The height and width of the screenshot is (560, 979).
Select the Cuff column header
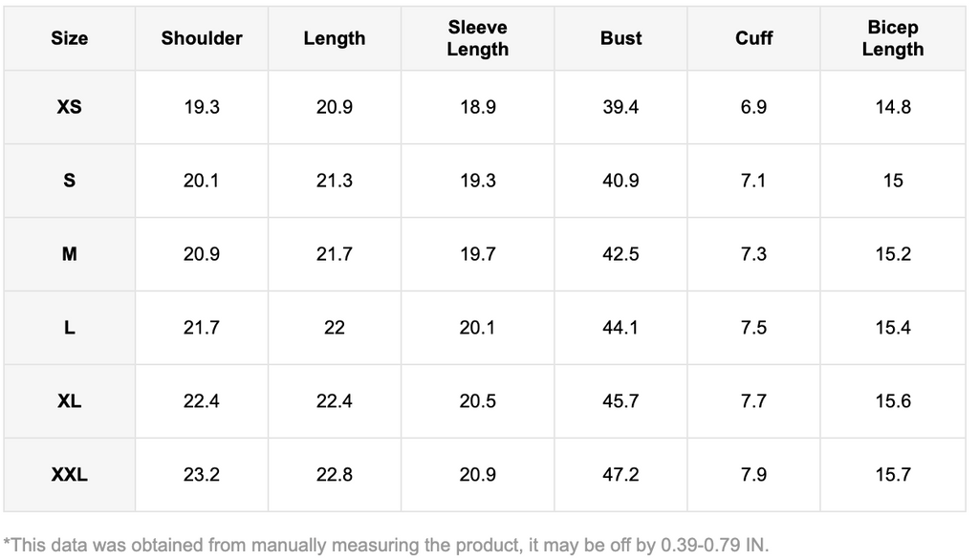pyautogui.click(x=753, y=38)
